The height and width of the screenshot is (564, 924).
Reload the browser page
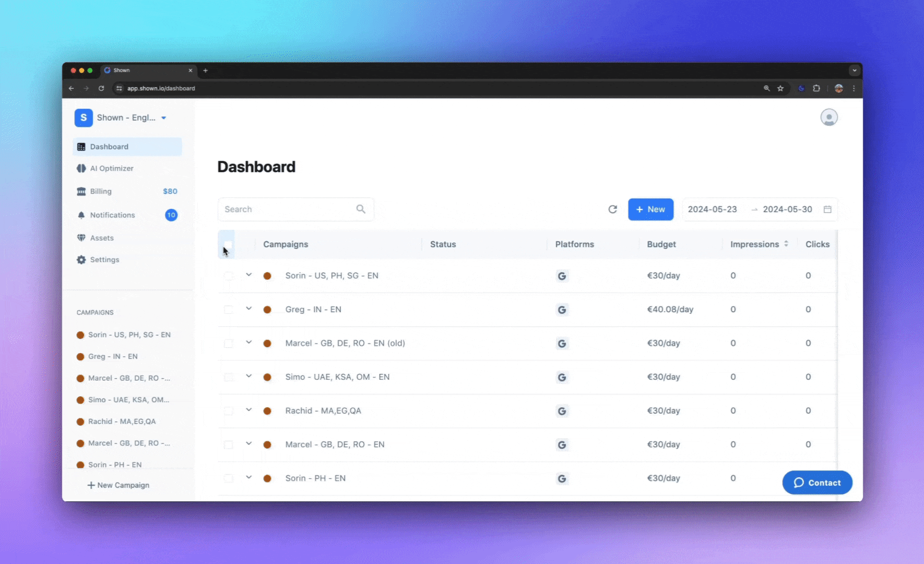(101, 88)
